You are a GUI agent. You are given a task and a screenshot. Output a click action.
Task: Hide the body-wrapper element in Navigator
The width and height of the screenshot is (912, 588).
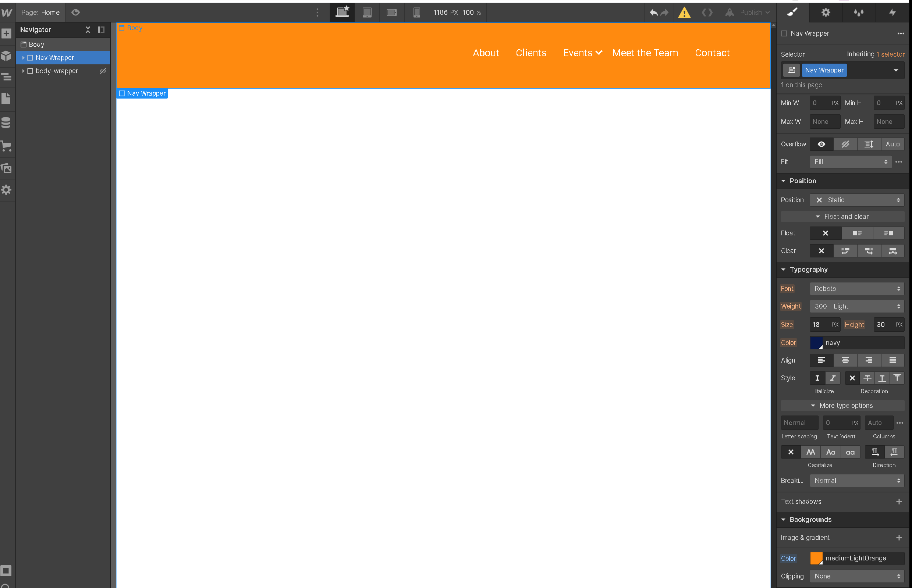(x=102, y=71)
